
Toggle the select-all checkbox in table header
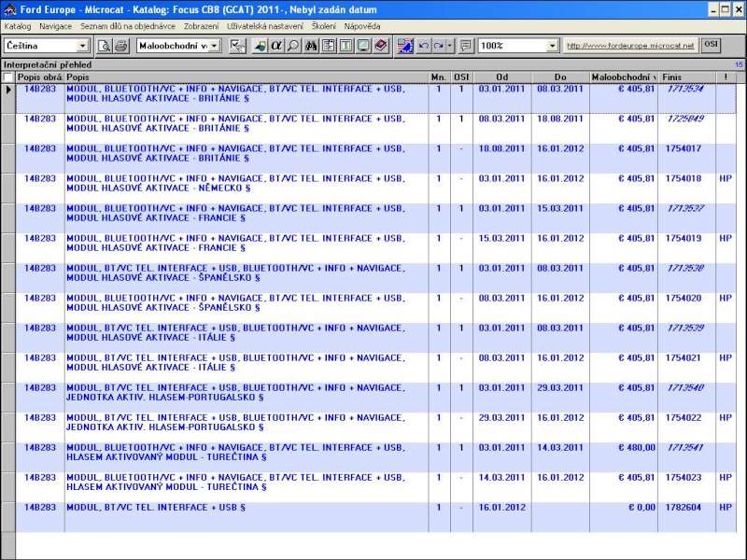point(8,77)
